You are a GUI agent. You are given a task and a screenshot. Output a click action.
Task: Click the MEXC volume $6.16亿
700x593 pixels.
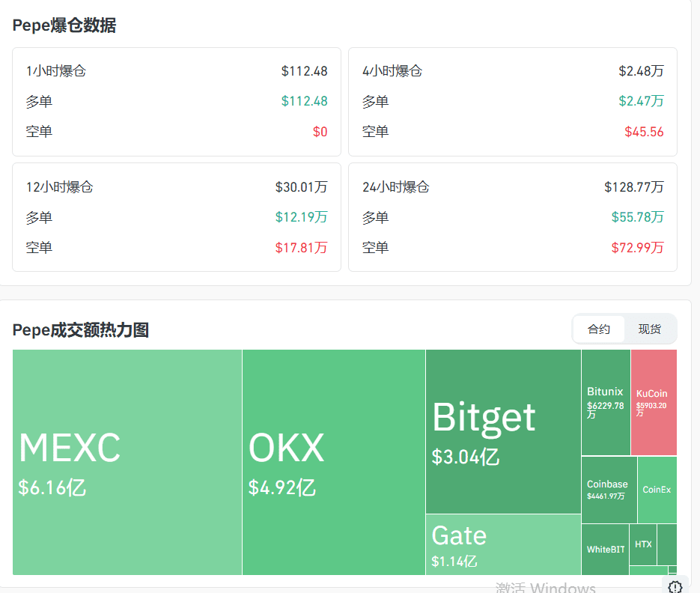tap(52, 487)
